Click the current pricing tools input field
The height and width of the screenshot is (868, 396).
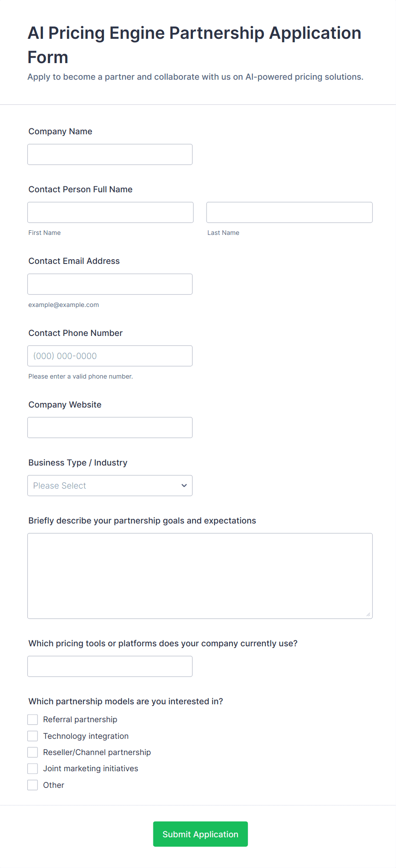110,666
